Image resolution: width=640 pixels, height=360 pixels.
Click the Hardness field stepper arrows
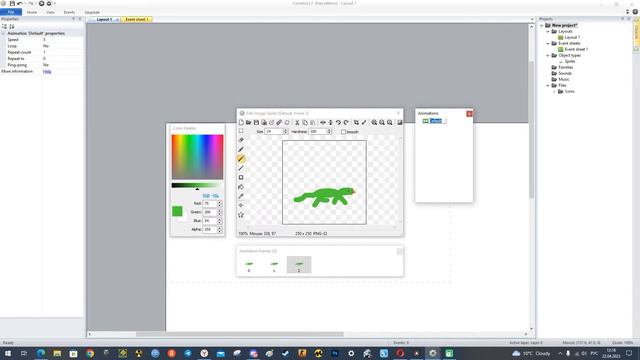329,131
